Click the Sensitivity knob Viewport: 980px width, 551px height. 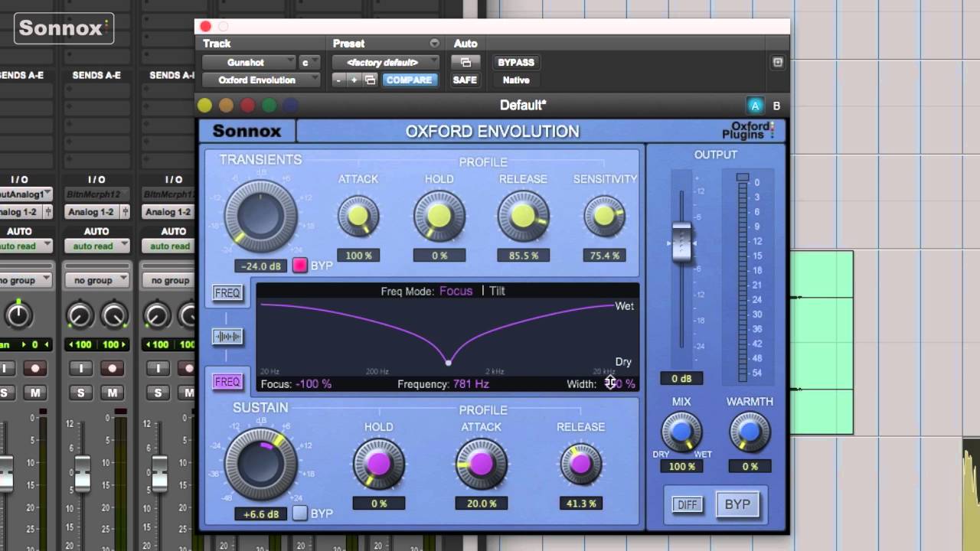coord(605,217)
